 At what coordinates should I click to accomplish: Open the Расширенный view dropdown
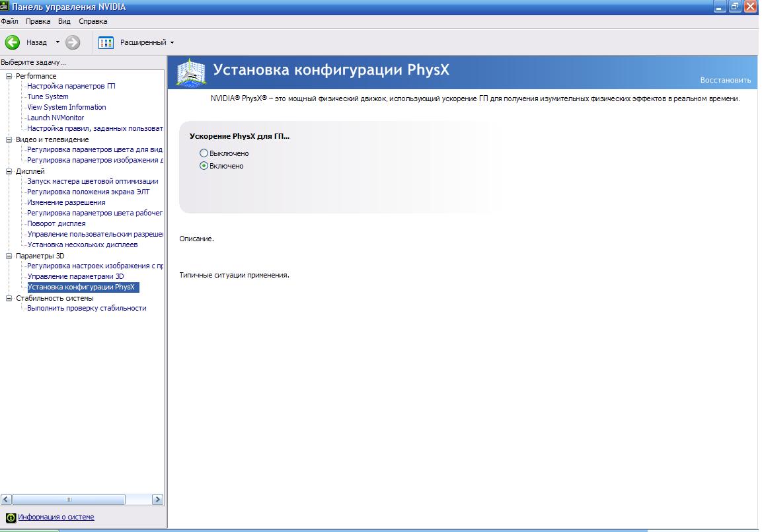172,43
